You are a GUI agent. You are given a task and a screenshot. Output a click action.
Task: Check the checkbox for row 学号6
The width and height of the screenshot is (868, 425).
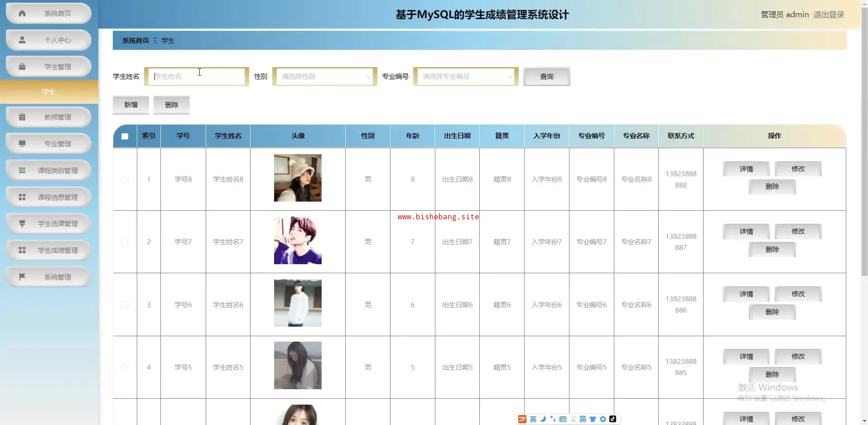[x=125, y=305]
